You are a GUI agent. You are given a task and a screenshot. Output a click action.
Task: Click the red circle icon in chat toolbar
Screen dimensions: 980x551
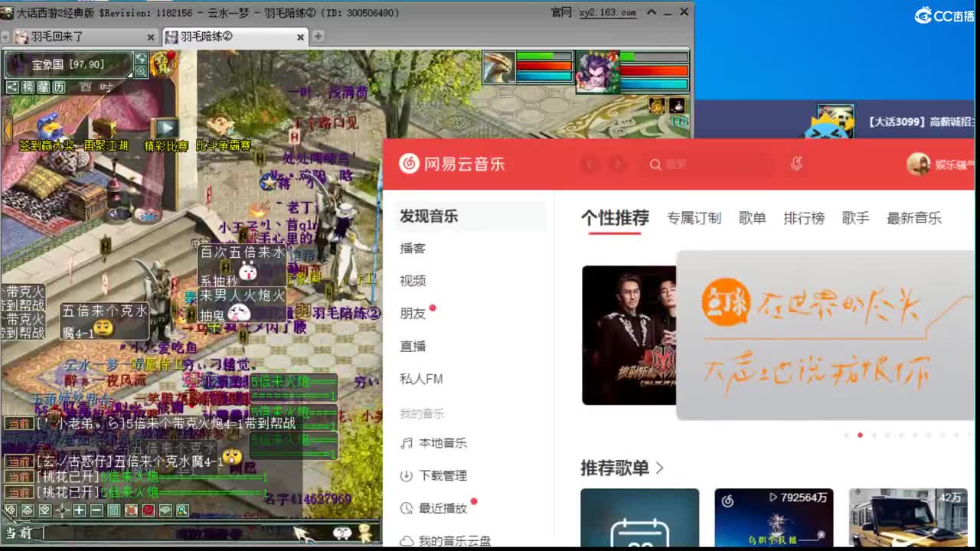148,510
